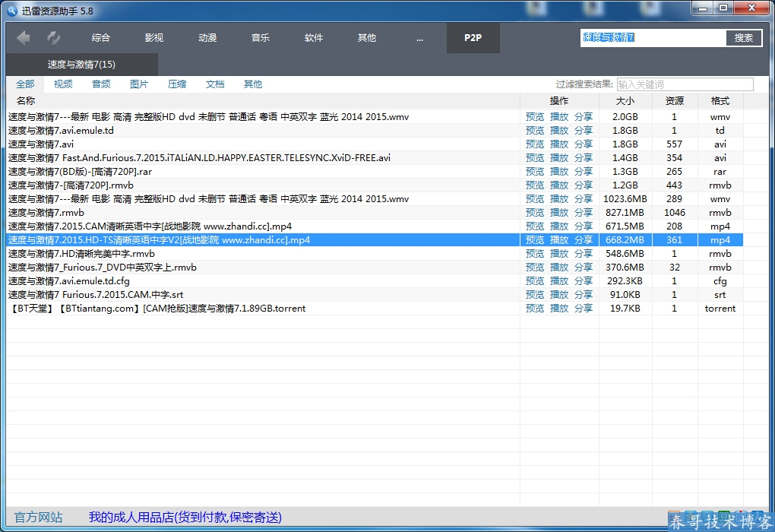Select file 速度与激情7.avi
Viewport: 775px width, 532px height.
[x=41, y=144]
